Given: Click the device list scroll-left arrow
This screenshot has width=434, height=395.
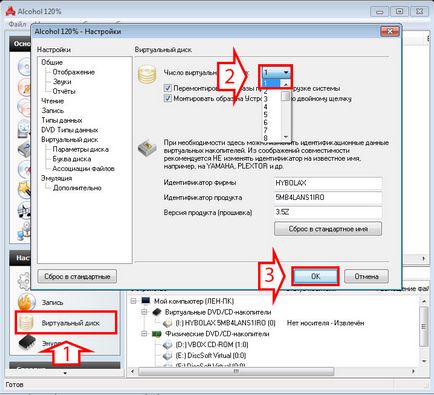Looking at the screenshot, I should click(133, 371).
